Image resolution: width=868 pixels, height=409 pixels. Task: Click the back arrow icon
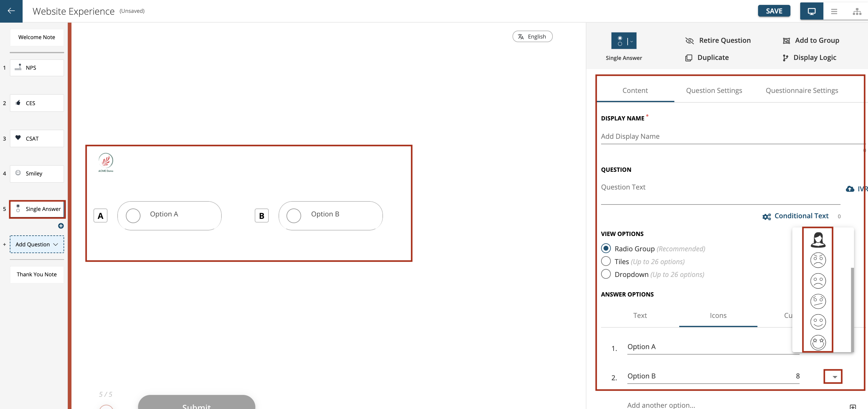pyautogui.click(x=11, y=11)
